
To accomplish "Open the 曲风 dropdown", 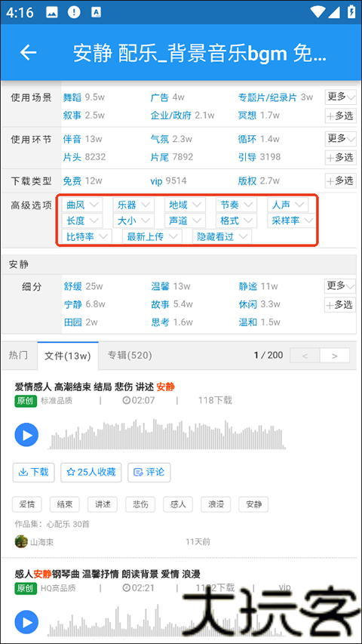I will [x=82, y=204].
